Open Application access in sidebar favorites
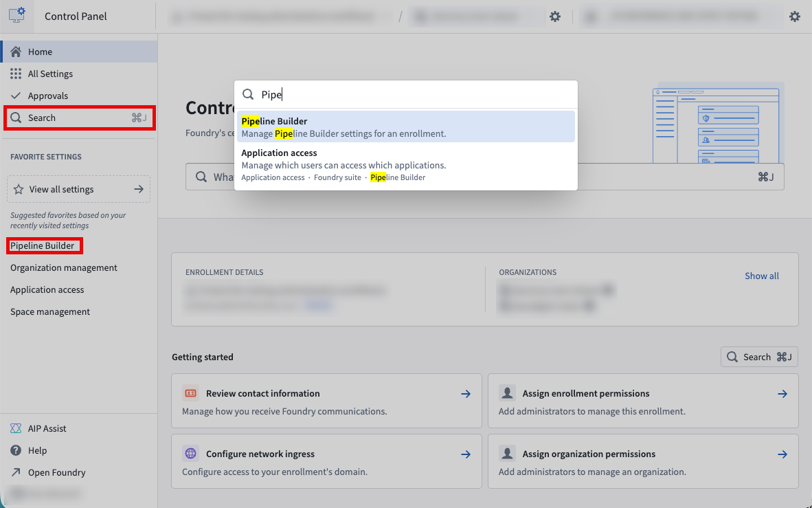The height and width of the screenshot is (508, 812). click(x=47, y=290)
